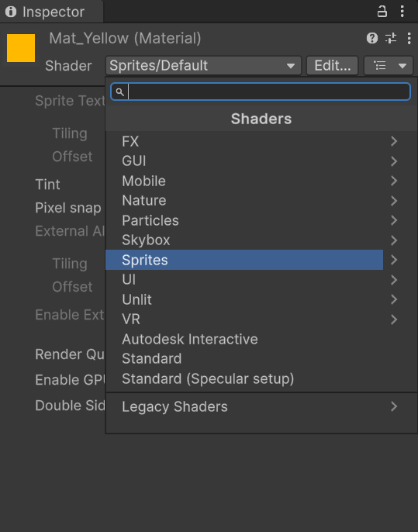Expand the Legacy Shaders arrow
Viewport: 418px width, 532px height.
tap(394, 406)
